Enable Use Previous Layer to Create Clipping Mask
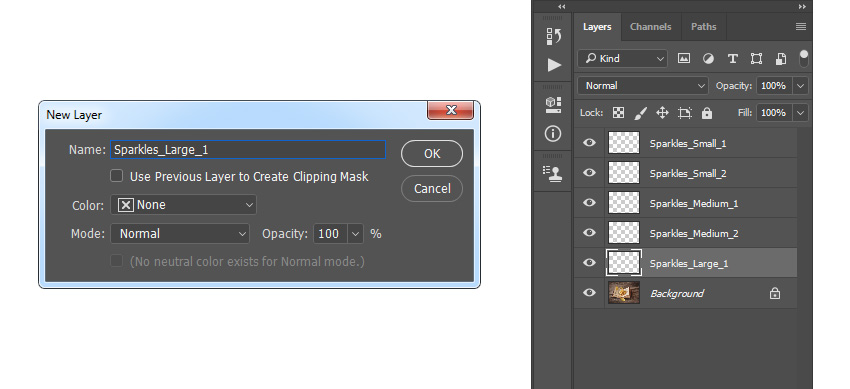This screenshot has width=850, height=389. click(117, 176)
